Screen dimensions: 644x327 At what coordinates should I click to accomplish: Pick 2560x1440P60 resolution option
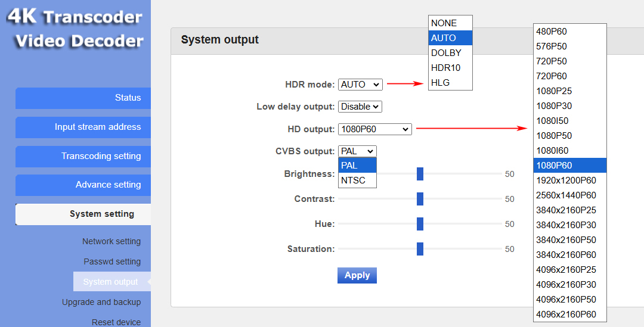click(570, 195)
